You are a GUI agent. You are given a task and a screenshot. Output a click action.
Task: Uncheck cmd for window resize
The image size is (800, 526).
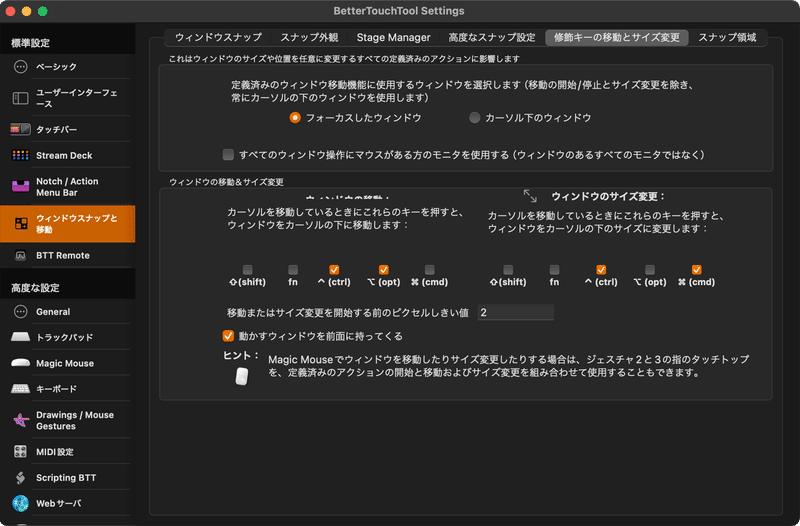pyautogui.click(x=696, y=269)
